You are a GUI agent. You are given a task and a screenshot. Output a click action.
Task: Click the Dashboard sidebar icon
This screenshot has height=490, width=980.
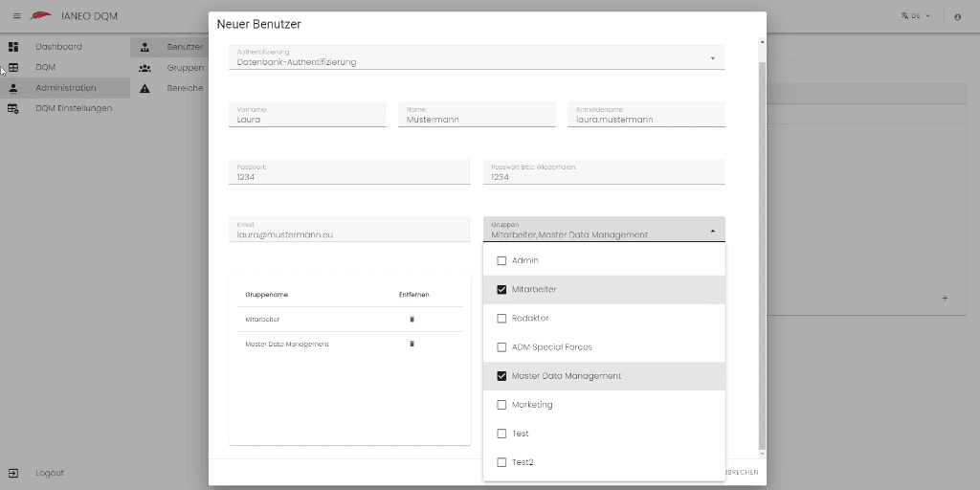[13, 47]
